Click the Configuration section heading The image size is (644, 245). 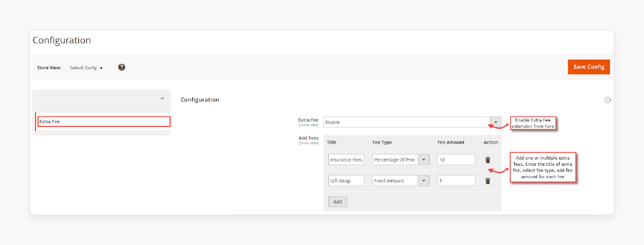[x=200, y=100]
